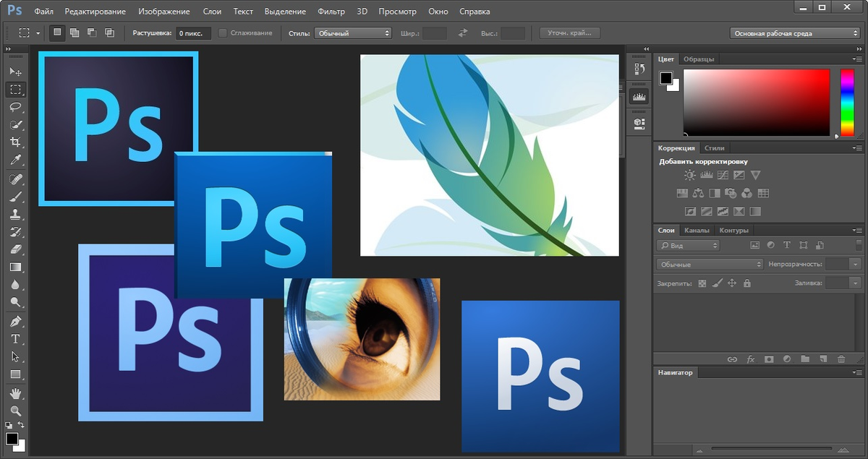Screen dimensions: 868x459
Task: Enable the Сглаживание checkbox
Action: [x=223, y=33]
